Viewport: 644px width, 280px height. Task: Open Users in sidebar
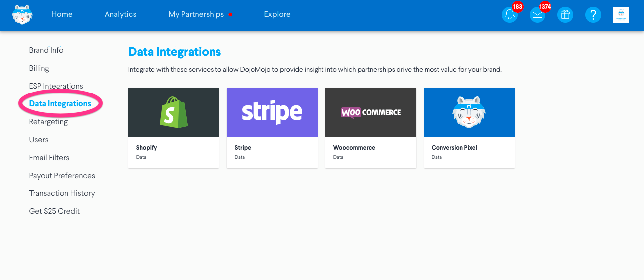(x=39, y=140)
